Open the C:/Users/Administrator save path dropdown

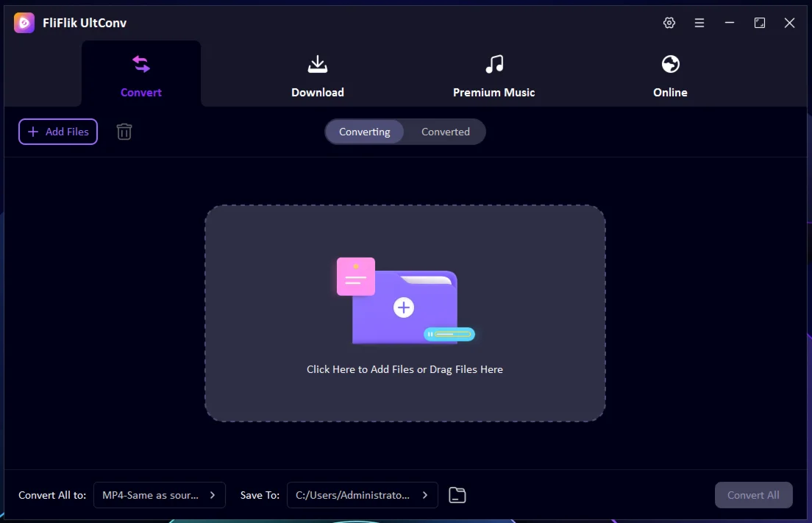point(363,495)
